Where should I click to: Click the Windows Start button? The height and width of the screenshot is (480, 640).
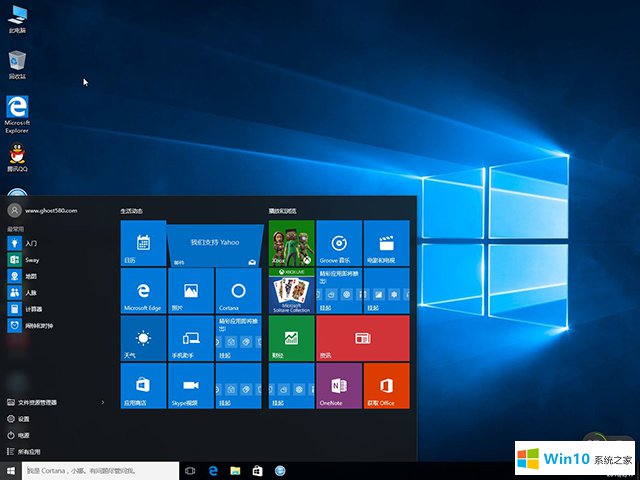coord(11,471)
